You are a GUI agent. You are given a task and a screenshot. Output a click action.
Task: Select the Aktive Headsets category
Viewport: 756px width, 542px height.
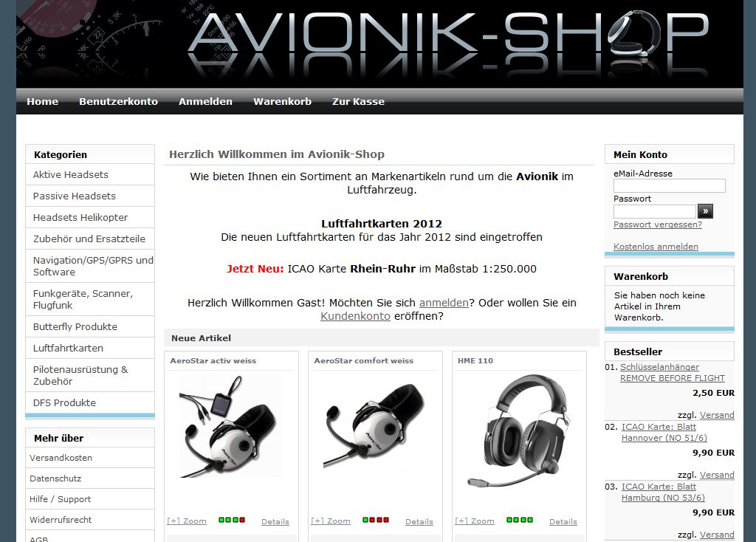tap(89, 174)
